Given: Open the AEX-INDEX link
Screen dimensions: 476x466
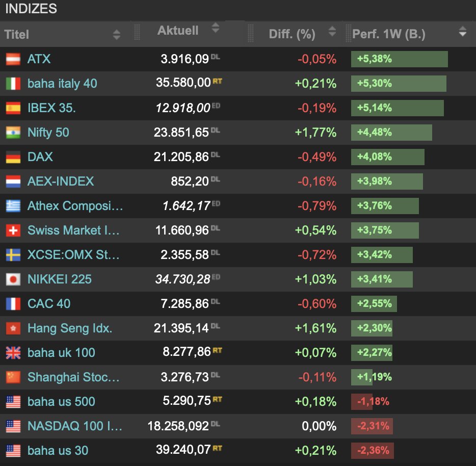Looking at the screenshot, I should (61, 182).
